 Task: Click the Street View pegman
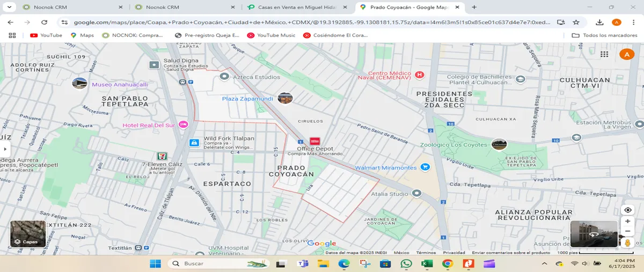(x=627, y=243)
